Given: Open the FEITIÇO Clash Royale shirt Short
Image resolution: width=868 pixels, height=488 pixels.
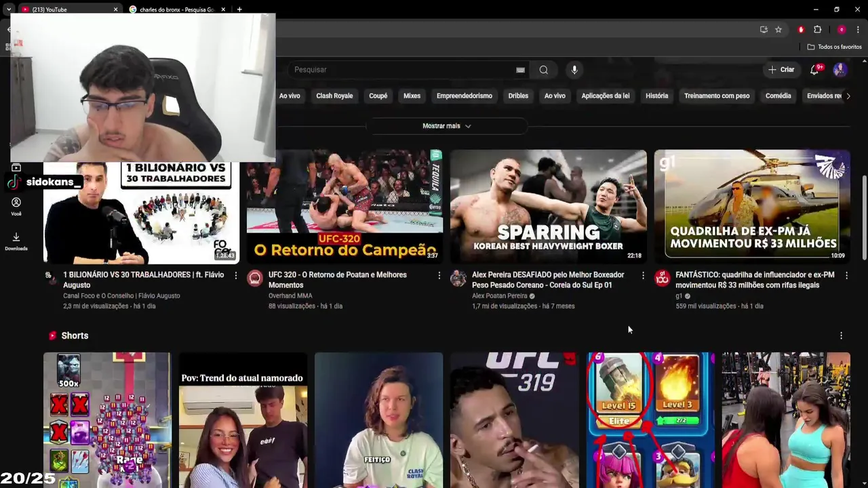Looking at the screenshot, I should [378, 420].
